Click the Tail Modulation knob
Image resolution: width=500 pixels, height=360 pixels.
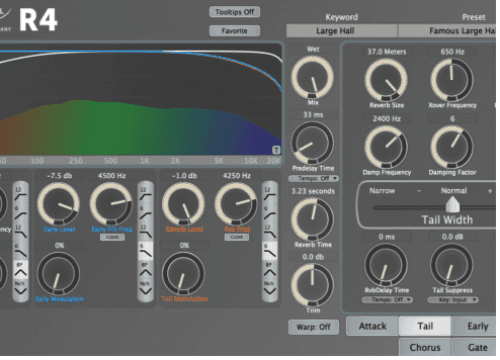183,274
